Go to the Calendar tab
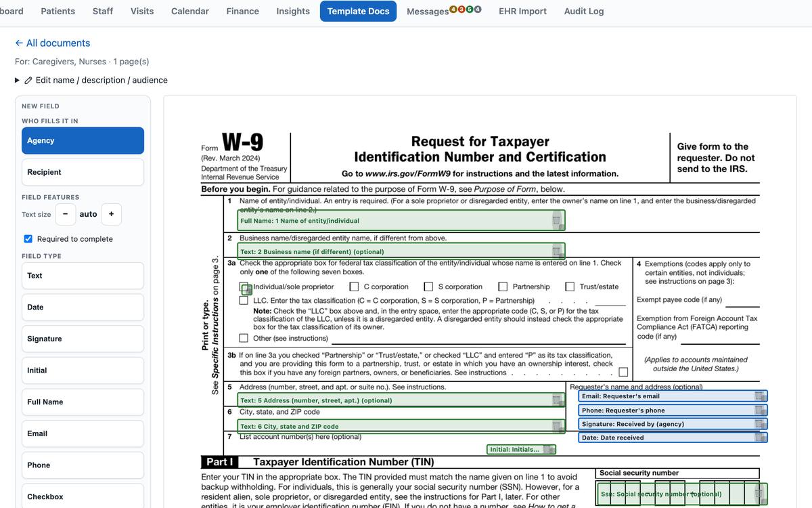Screen dimensions: 812x508 190,11
